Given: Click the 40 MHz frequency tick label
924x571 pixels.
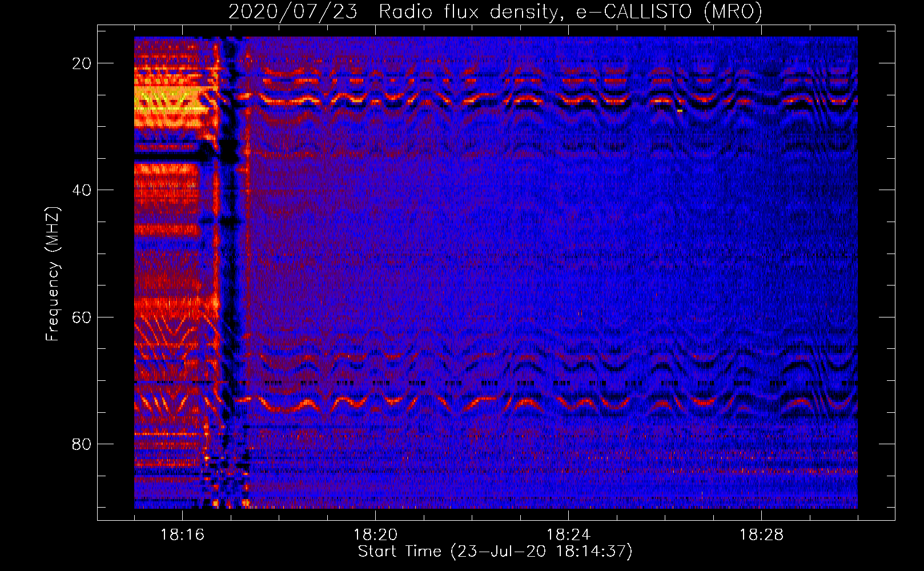Looking at the screenshot, I should point(82,190).
